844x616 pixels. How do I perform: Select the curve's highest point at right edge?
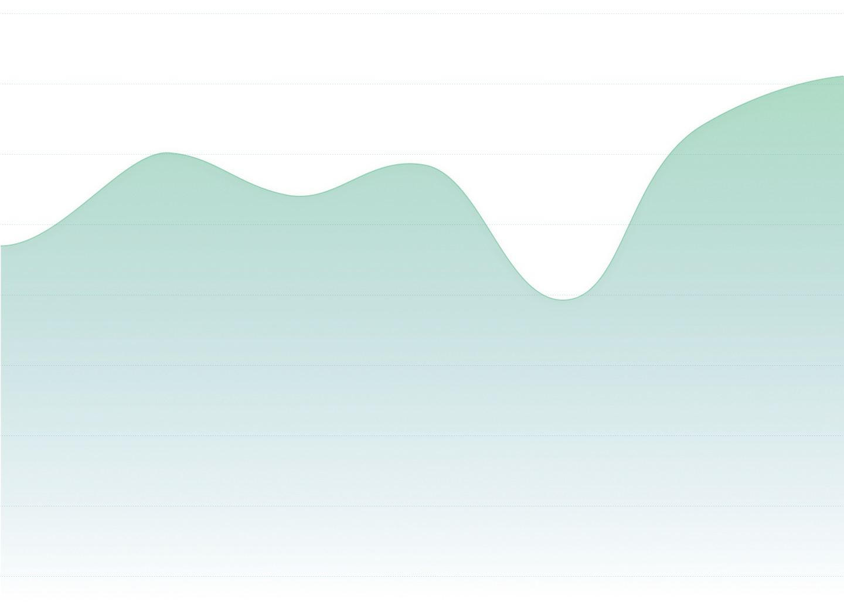pos(839,73)
